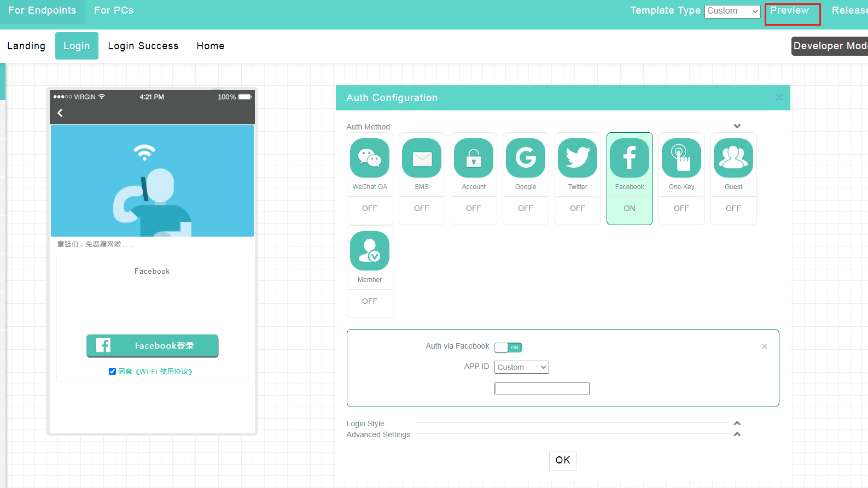Screen dimensions: 868x488
Task: Click the Advanced Settings label
Action: (378, 434)
